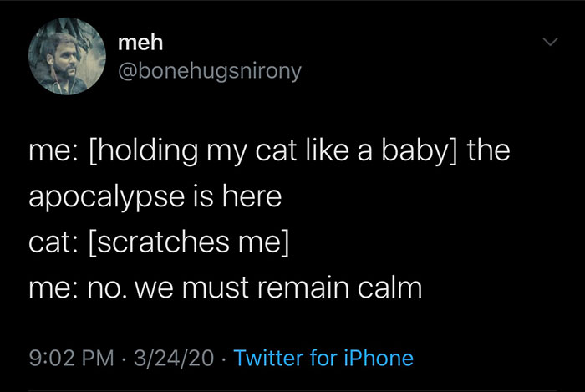Click the tweet line "cat: [scratches me]"
Viewport: 585px width, 392px height.
pos(159,242)
